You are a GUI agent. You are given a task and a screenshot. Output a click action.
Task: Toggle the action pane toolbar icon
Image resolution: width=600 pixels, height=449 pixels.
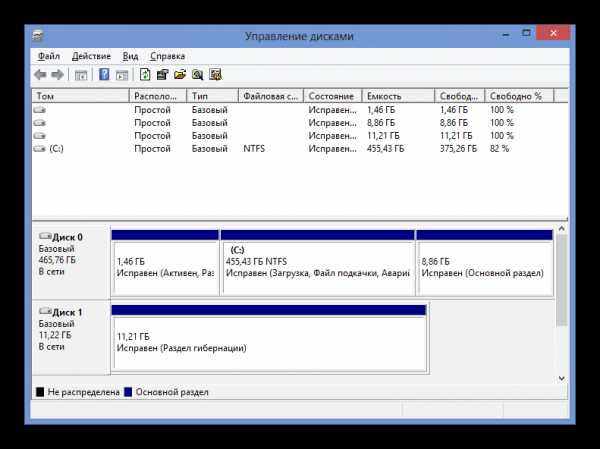pos(122,75)
